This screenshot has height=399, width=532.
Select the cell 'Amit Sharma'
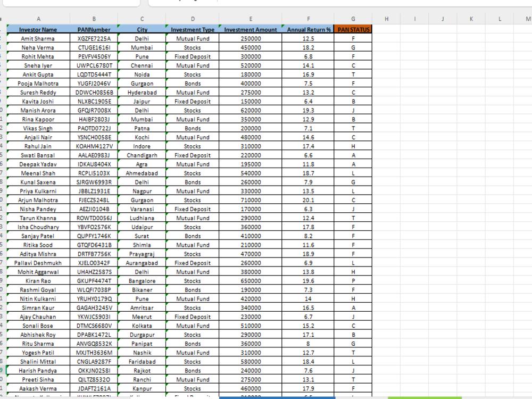pyautogui.click(x=38, y=39)
